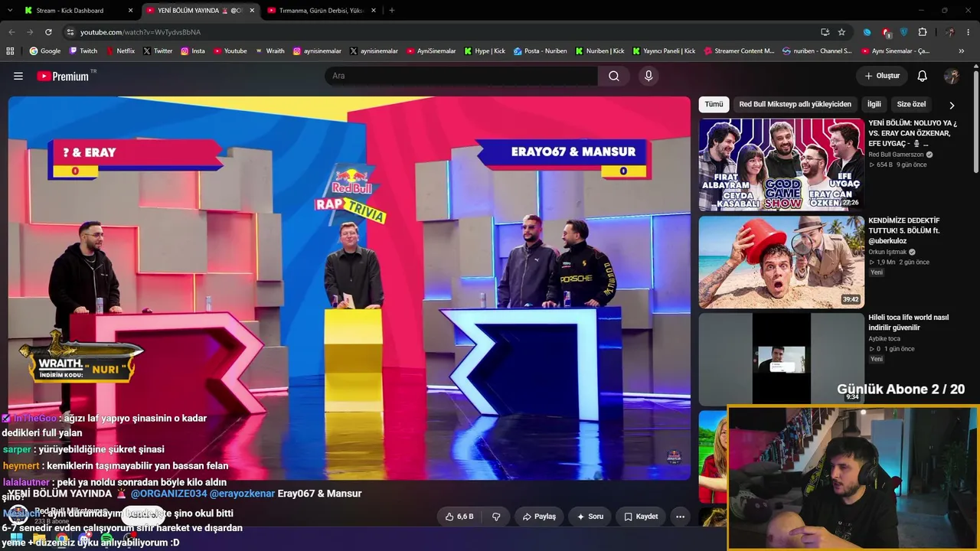Open the browser extensions puzzle icon

pos(923,32)
